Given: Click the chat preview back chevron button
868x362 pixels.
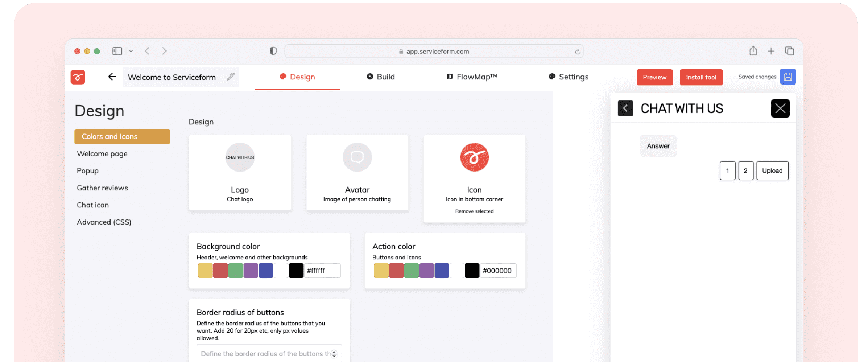Looking at the screenshot, I should coord(625,108).
